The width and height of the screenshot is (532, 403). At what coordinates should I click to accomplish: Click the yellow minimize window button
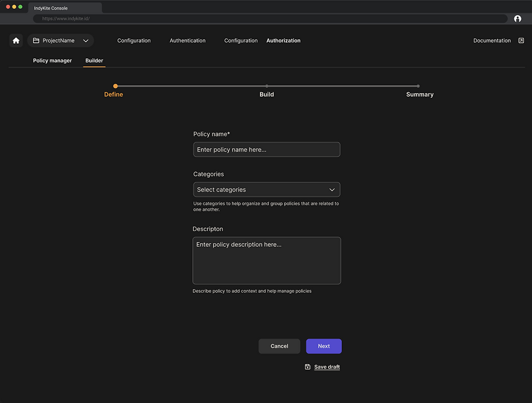[x=14, y=7]
